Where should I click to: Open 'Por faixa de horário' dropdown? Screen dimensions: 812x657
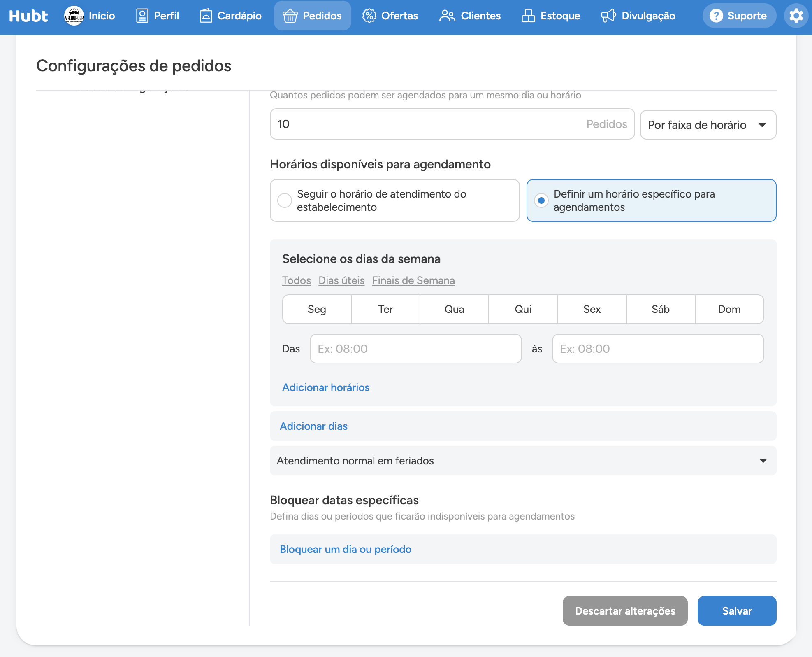[x=708, y=125]
